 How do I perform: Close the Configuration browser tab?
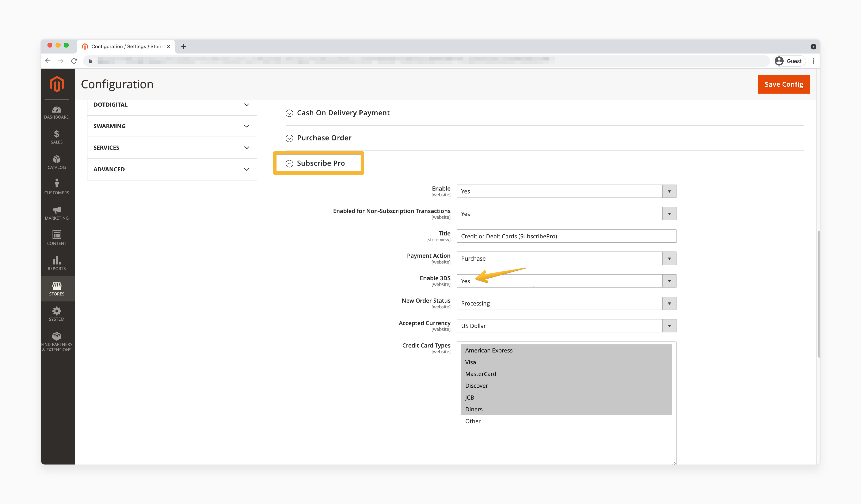[x=168, y=46]
